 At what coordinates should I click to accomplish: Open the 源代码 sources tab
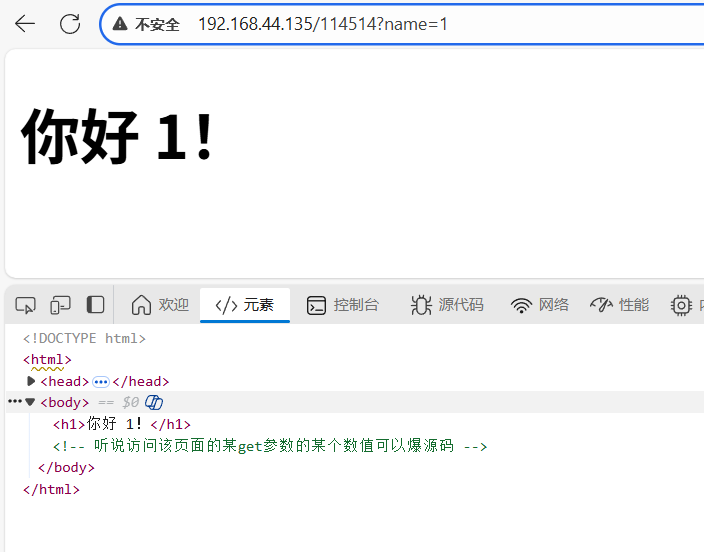click(x=447, y=305)
